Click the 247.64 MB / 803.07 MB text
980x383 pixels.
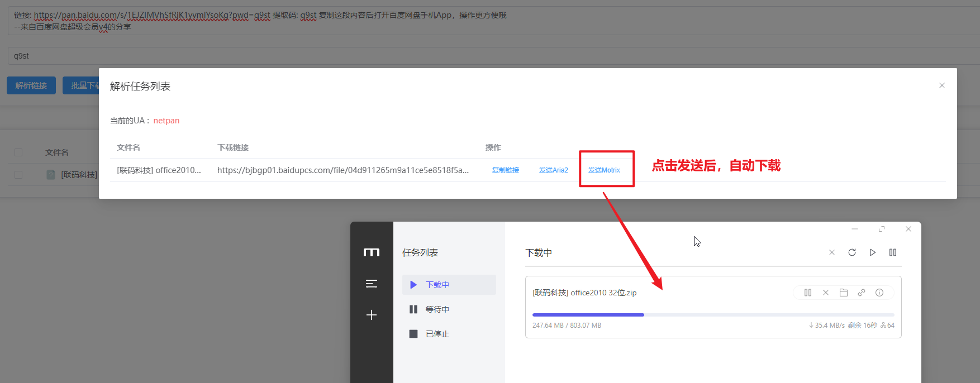click(567, 325)
